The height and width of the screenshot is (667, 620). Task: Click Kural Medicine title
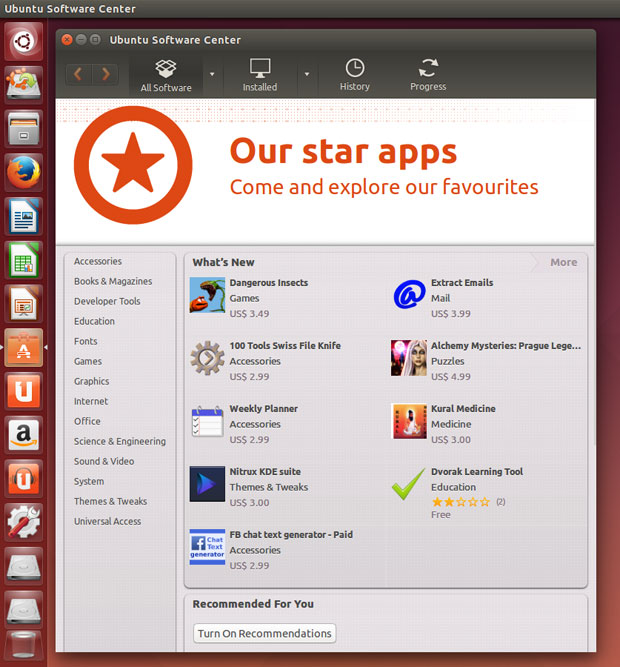pyautogui.click(x=463, y=408)
